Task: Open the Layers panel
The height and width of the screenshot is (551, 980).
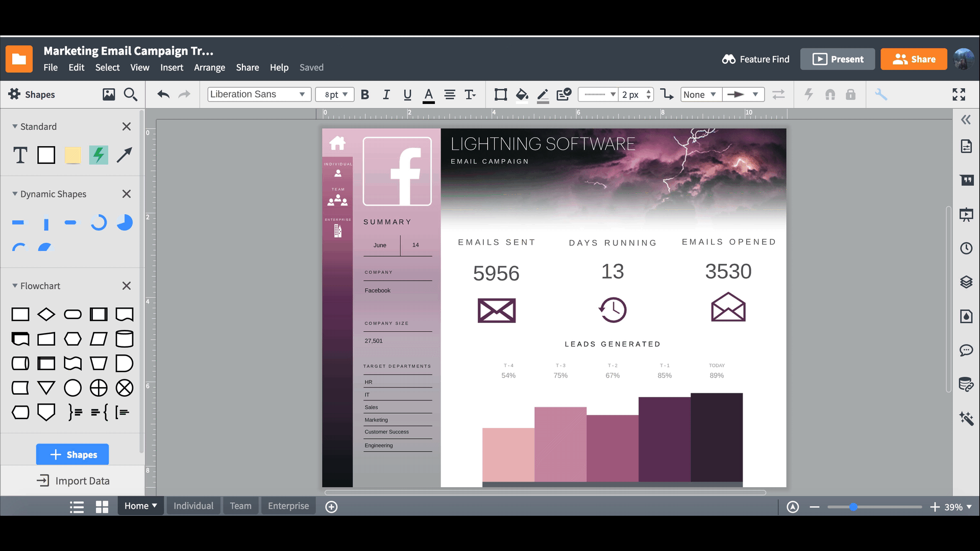Action: (966, 282)
